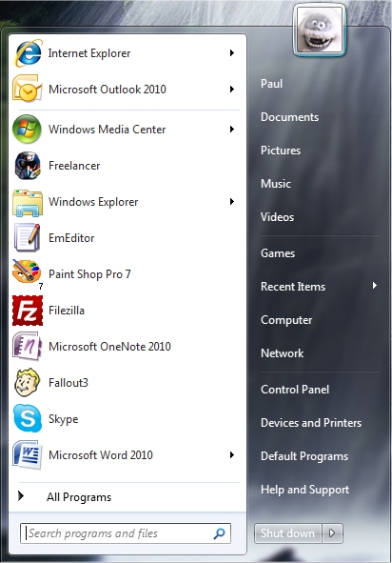Click the Windows Media Center icon

click(x=28, y=129)
